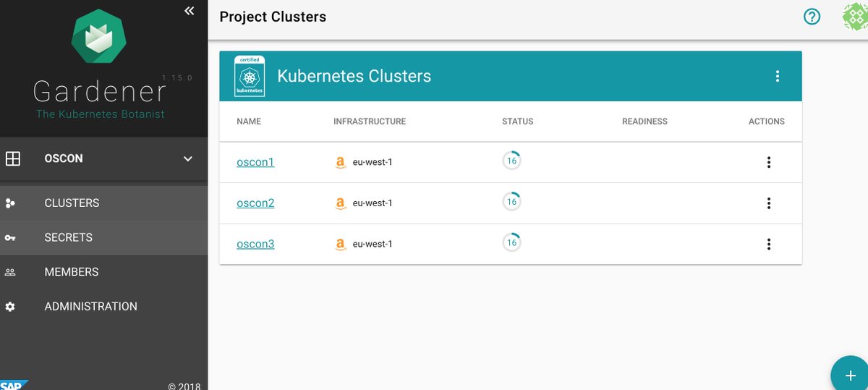
Task: Click The Kubernetes Botanist tagline
Action: click(101, 114)
